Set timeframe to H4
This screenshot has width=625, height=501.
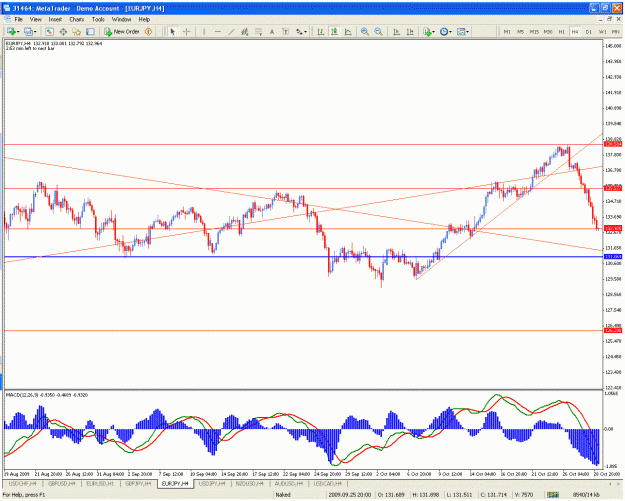(x=575, y=31)
